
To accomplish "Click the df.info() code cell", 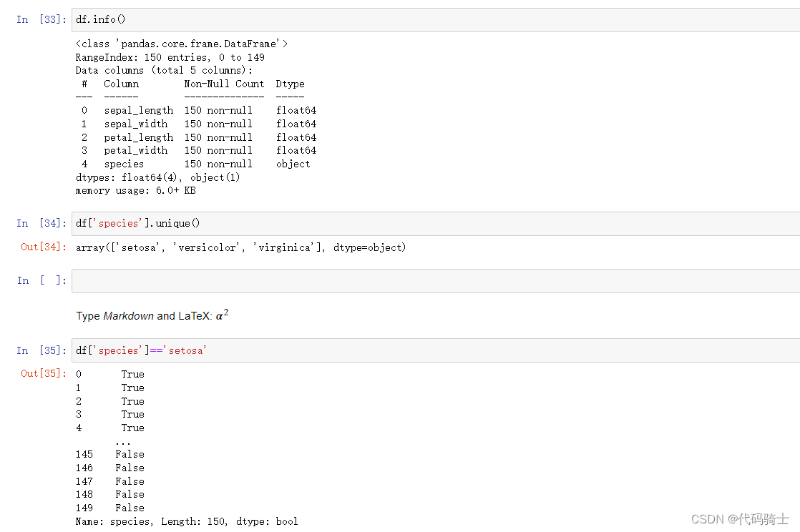I will click(436, 20).
